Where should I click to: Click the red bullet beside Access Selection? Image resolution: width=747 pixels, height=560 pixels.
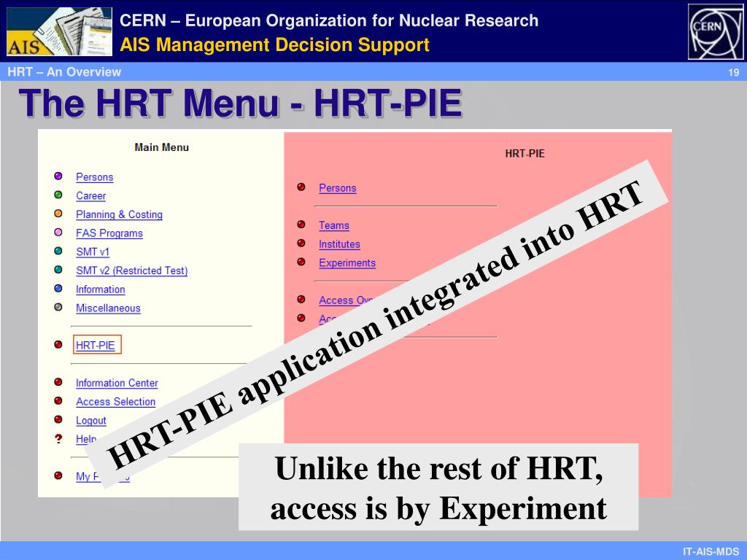click(x=58, y=400)
